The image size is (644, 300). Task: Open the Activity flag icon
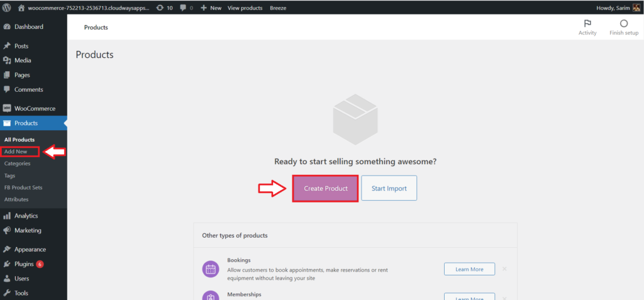point(587,23)
